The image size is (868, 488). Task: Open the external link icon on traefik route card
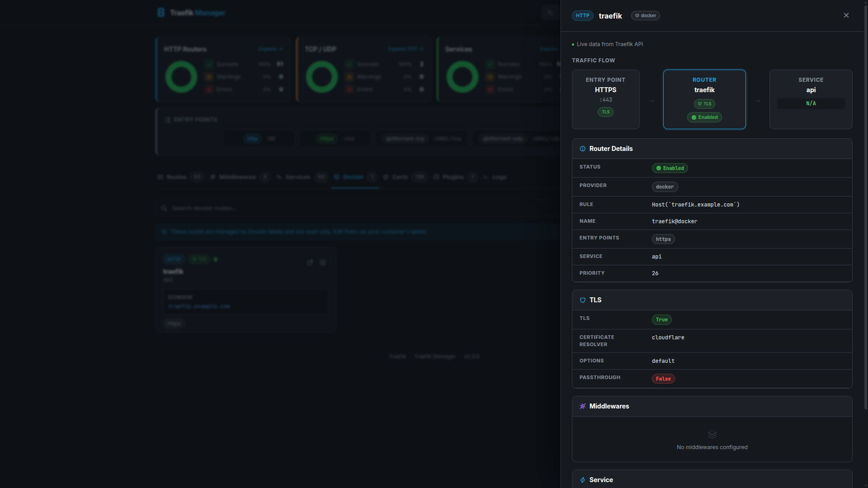310,262
